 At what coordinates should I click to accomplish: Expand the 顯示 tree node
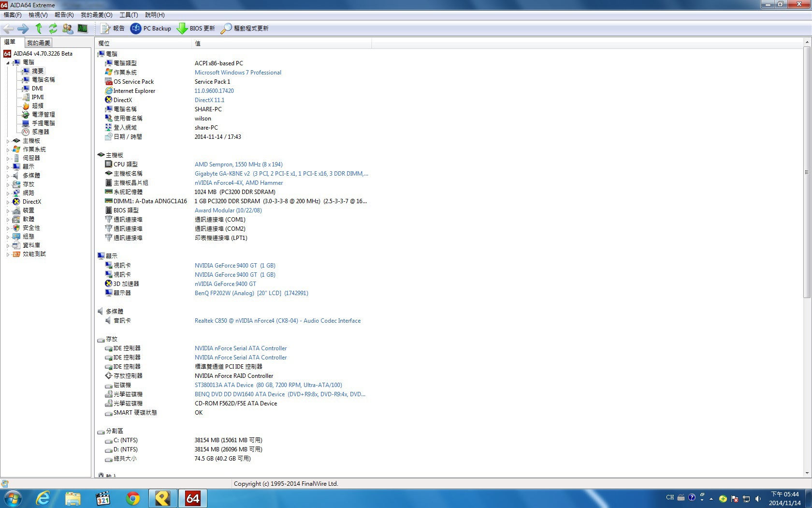coord(8,167)
